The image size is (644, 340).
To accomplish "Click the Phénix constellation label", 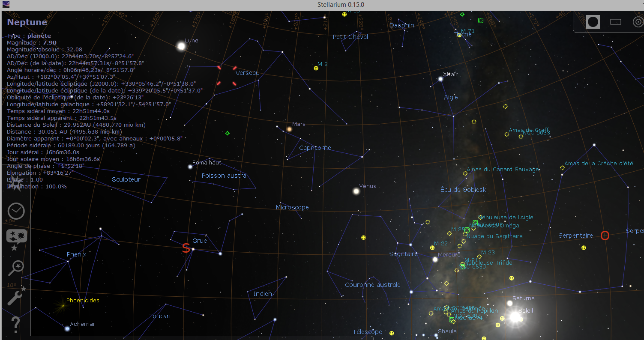I will click(x=77, y=254).
